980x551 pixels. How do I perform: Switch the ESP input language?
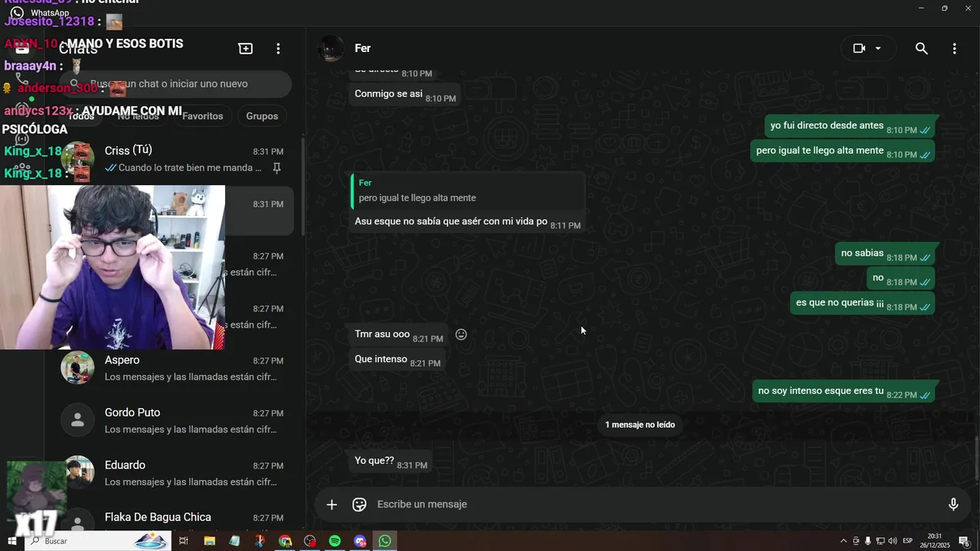908,541
